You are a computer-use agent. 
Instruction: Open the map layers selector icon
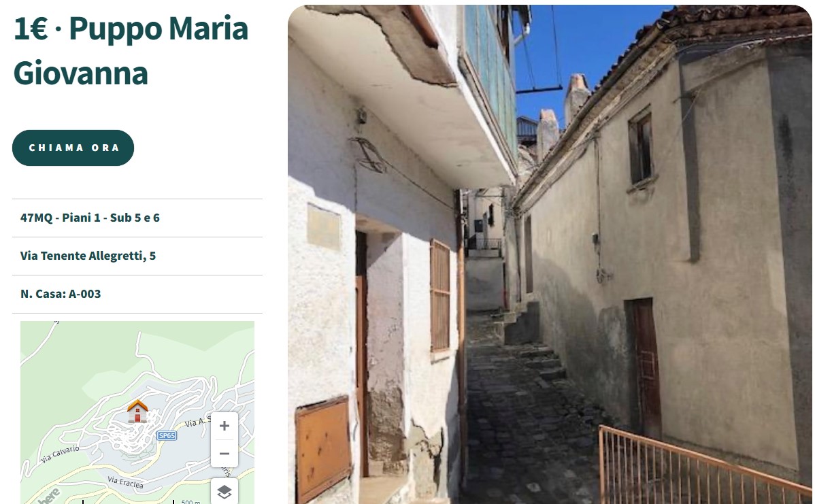pyautogui.click(x=224, y=491)
